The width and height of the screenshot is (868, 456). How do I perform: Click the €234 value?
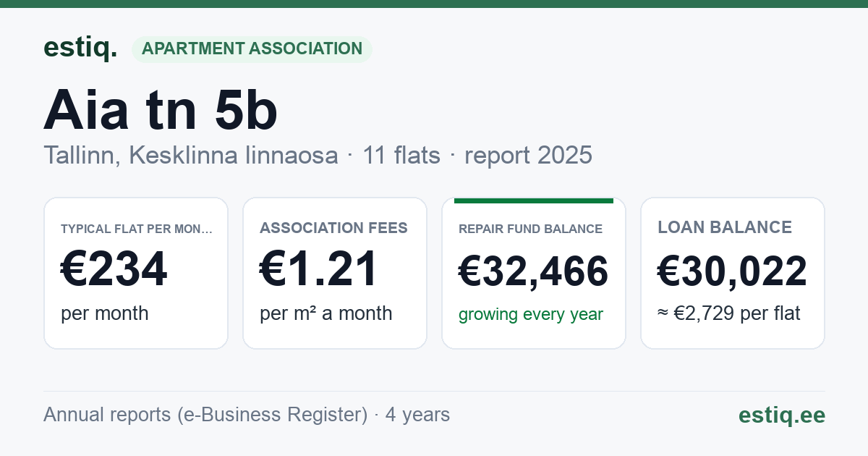[x=114, y=269]
